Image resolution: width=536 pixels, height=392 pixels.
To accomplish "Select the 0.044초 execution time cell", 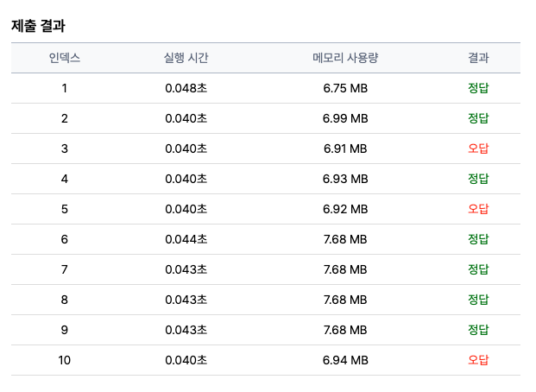I will coord(186,239).
